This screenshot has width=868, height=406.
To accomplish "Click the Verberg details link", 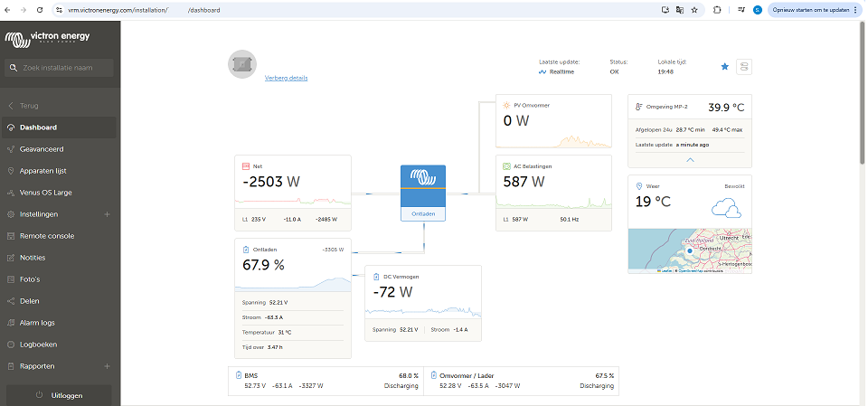I will 286,79.
